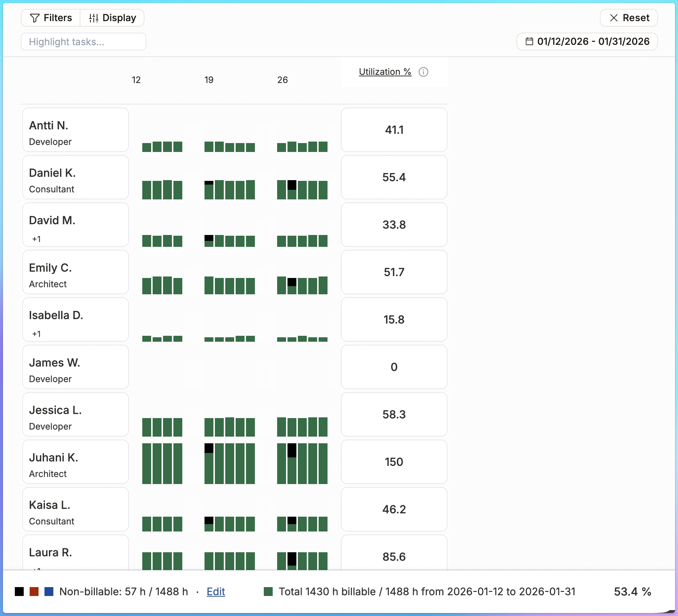Open the 01/12/2026 - 01/31/2026 date picker
The width and height of the screenshot is (678, 616).
pos(587,41)
